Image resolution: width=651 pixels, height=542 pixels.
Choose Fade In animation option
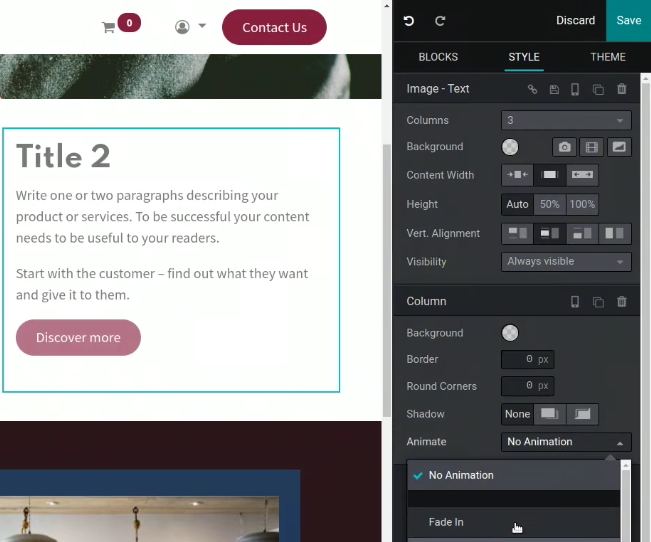514,522
